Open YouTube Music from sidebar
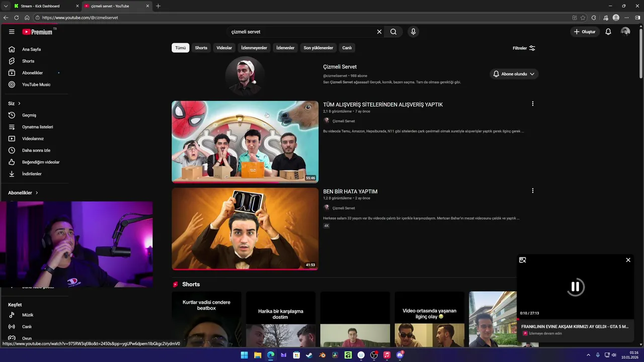Screen dimensions: 644x362 click(x=36, y=84)
